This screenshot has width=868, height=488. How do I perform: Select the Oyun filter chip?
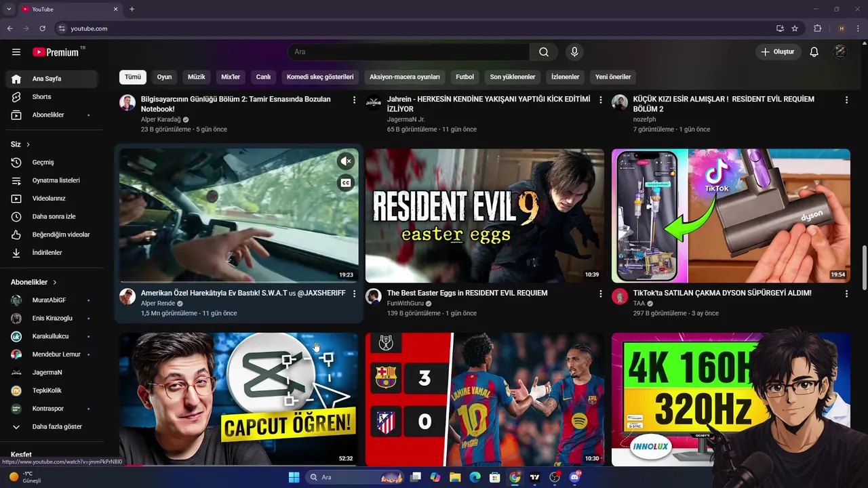[164, 77]
